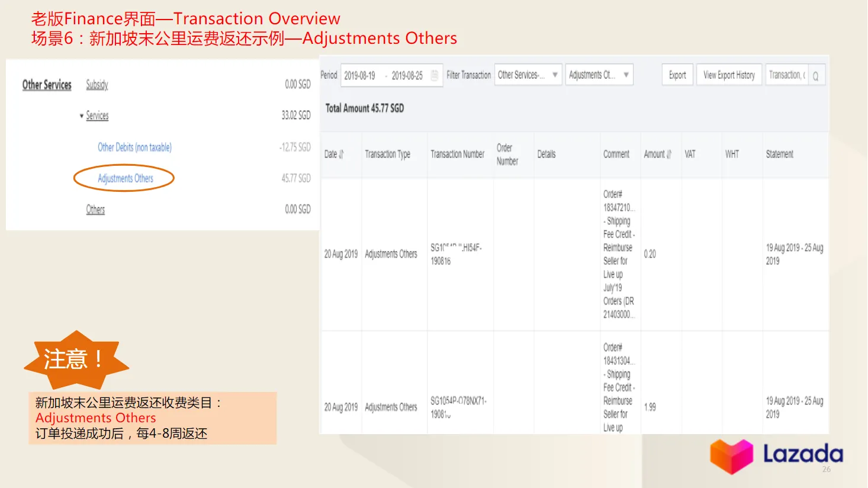868x488 pixels.
Task: Click the Export button
Action: tap(677, 75)
